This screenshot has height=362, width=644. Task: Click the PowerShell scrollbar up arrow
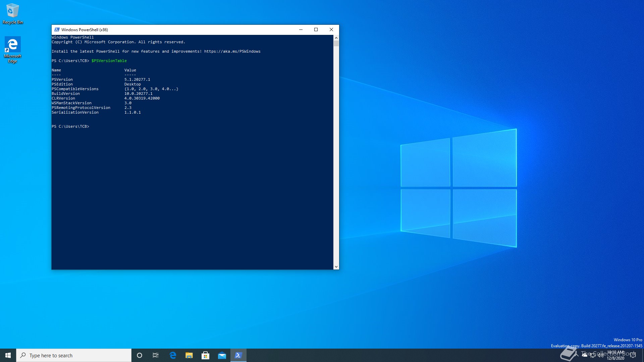[336, 38]
